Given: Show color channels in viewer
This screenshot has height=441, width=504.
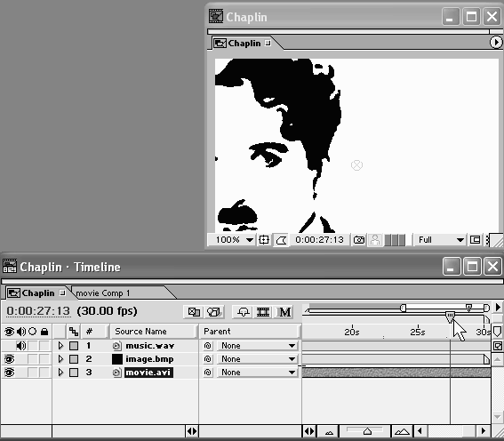Looking at the screenshot, I should coord(395,240).
